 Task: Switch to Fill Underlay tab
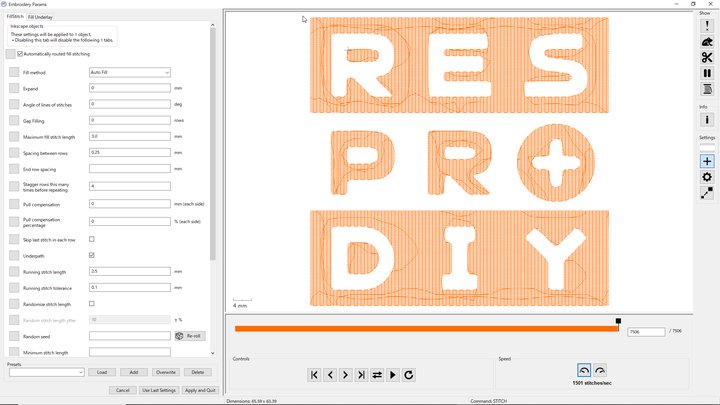[40, 17]
